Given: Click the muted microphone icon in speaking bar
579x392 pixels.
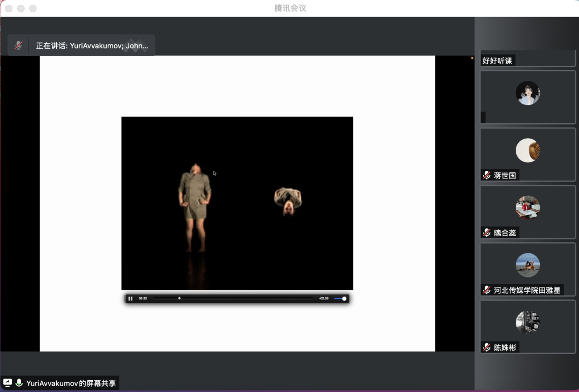Looking at the screenshot, I should tap(18, 46).
